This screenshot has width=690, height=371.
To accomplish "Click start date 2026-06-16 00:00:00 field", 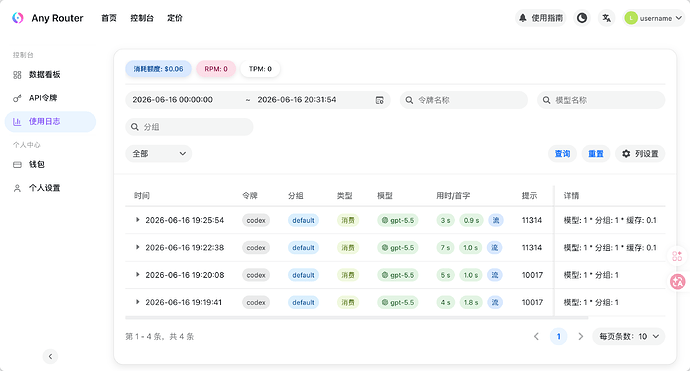I will click(172, 100).
